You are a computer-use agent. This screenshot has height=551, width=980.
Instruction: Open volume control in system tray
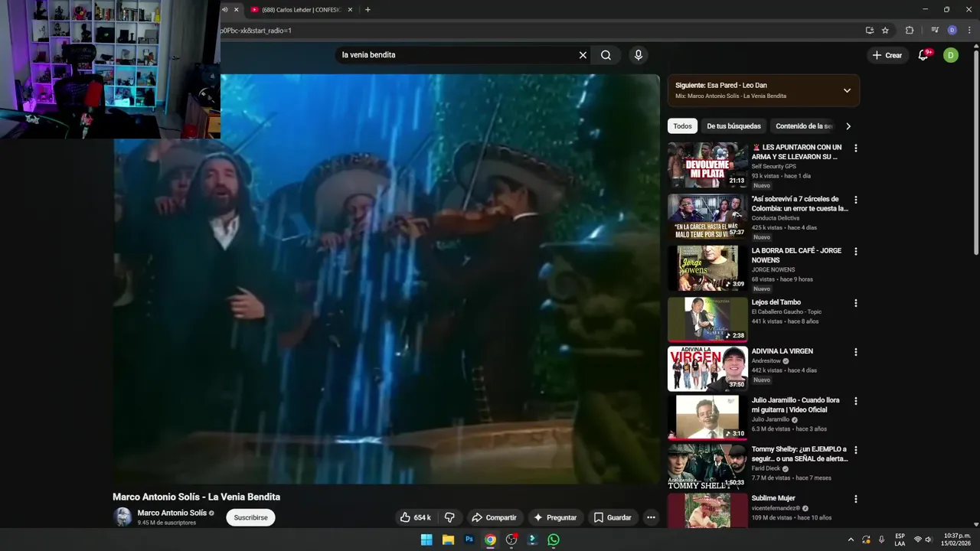929,540
